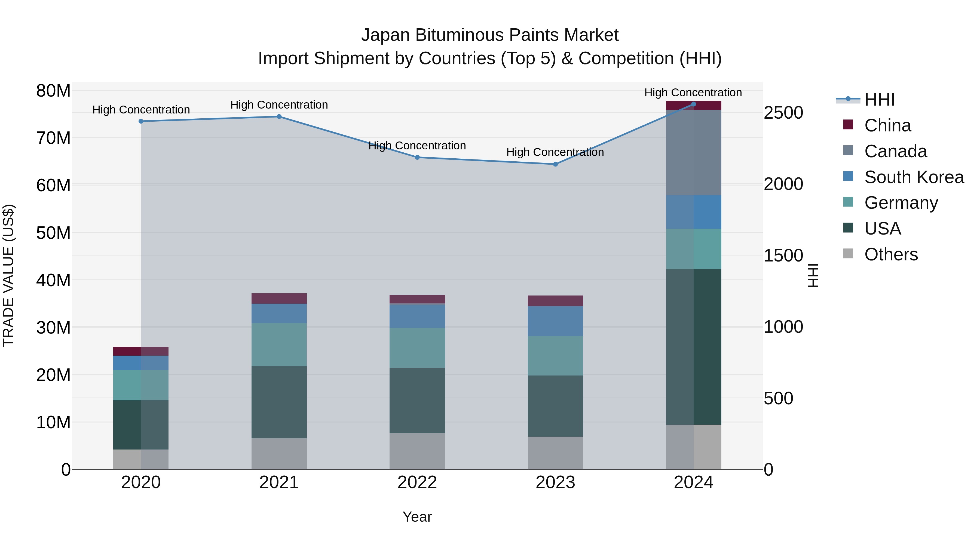Click the South Korea legend swatch
Image resolution: width=980 pixels, height=551 pixels.
(x=848, y=176)
